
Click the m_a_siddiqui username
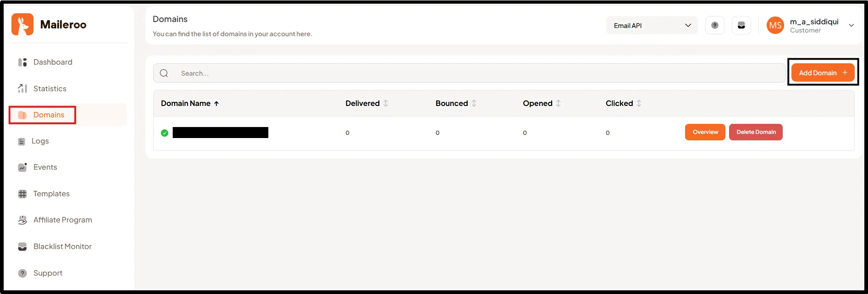pos(814,22)
